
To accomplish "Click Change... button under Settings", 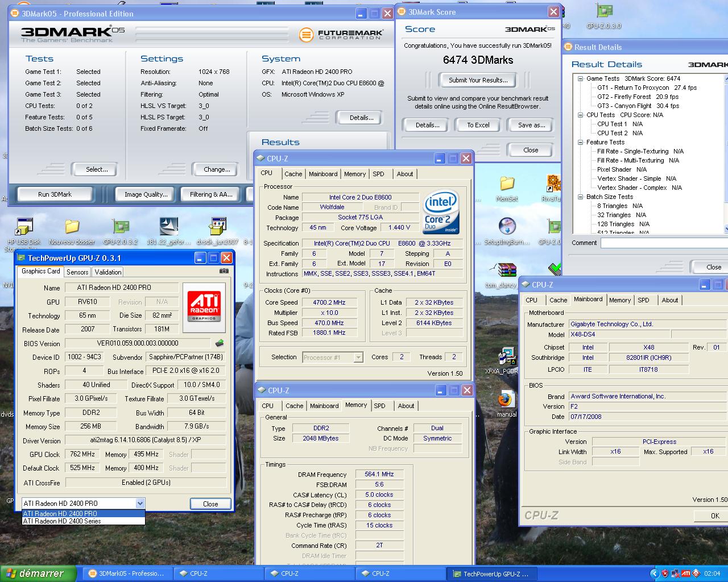I will click(217, 169).
